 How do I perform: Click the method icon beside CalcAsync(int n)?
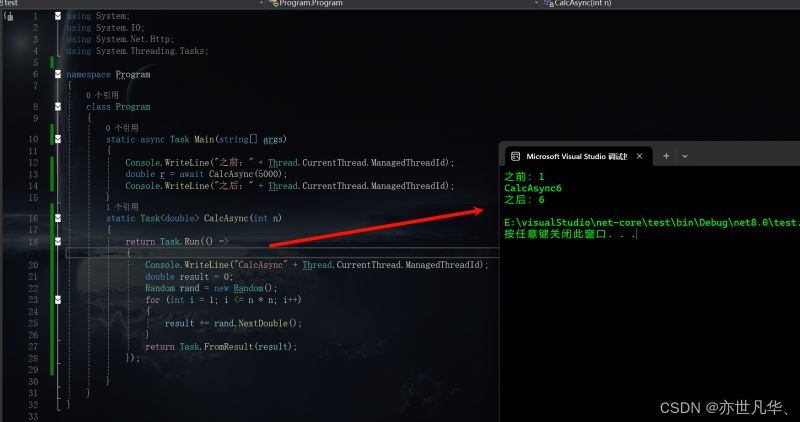(549, 3)
